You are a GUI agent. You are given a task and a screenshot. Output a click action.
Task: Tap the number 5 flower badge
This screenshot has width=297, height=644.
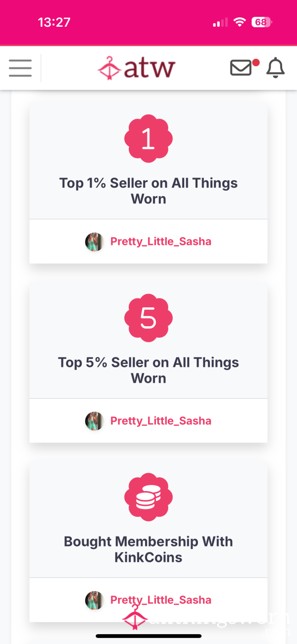pos(148,319)
